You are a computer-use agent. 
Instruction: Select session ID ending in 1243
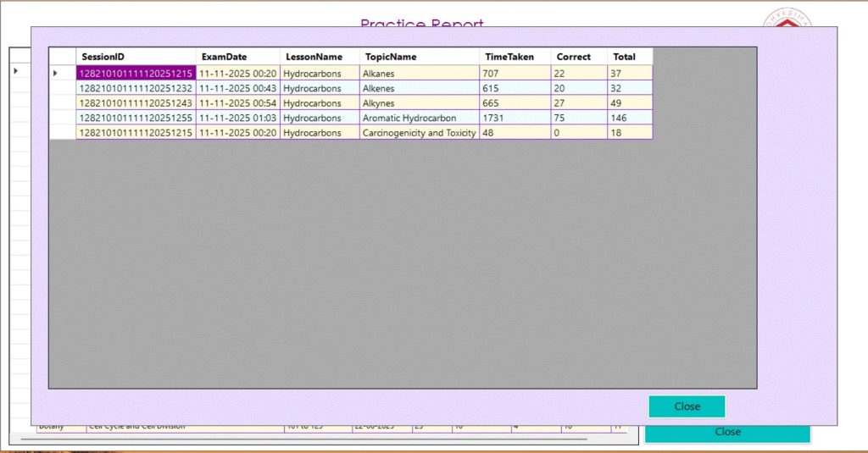pyautogui.click(x=136, y=103)
